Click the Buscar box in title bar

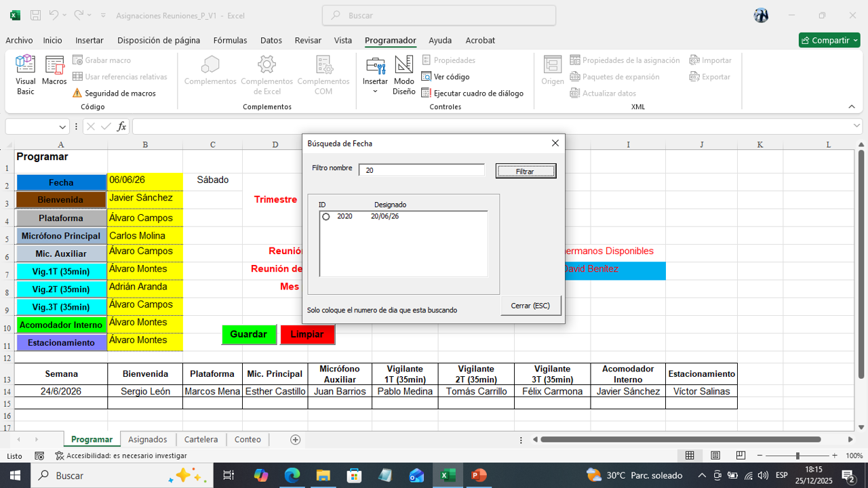pos(439,15)
